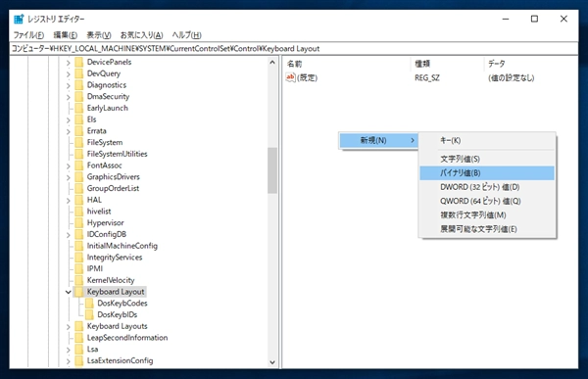Click the IPMI folder icon
The image size is (588, 379).
78,268
